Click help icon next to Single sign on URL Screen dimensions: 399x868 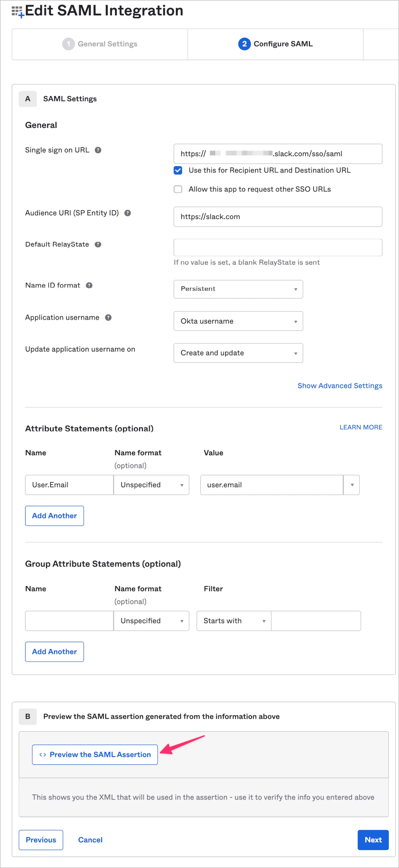click(x=98, y=150)
